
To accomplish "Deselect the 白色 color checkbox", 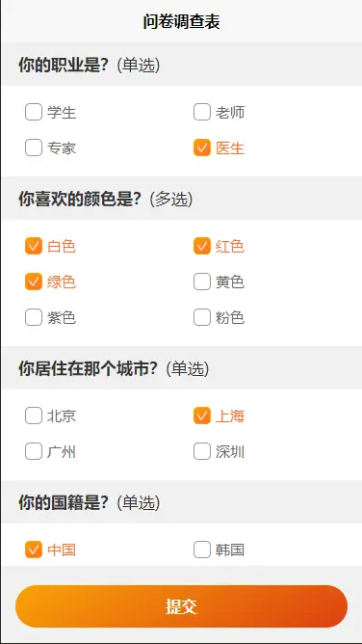I will 34,246.
